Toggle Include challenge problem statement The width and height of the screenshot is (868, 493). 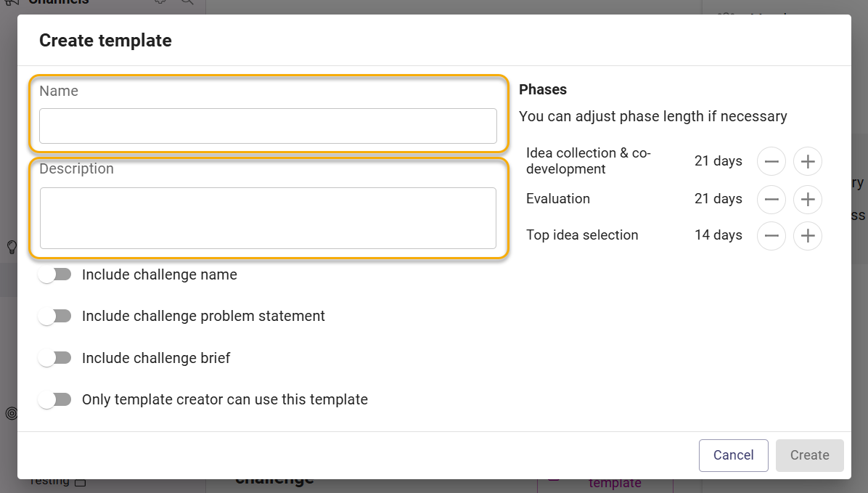tap(55, 317)
